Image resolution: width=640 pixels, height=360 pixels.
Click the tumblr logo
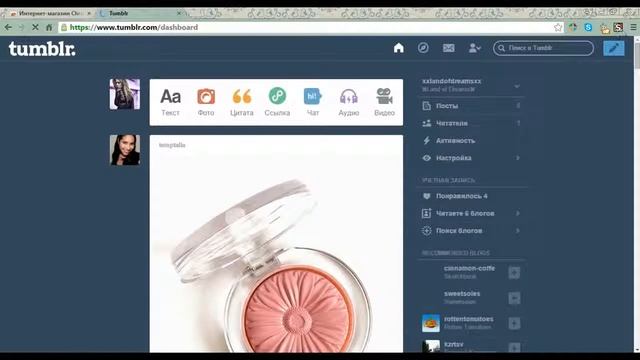click(42, 49)
